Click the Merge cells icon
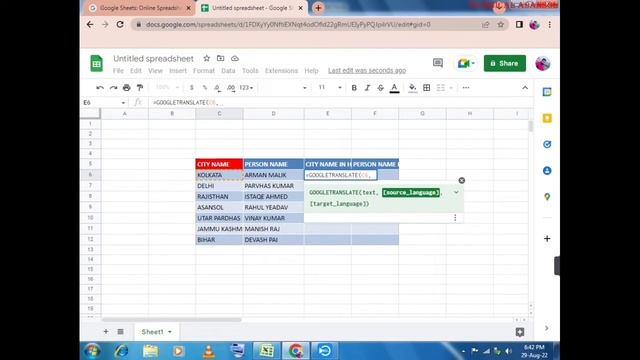 (x=440, y=88)
